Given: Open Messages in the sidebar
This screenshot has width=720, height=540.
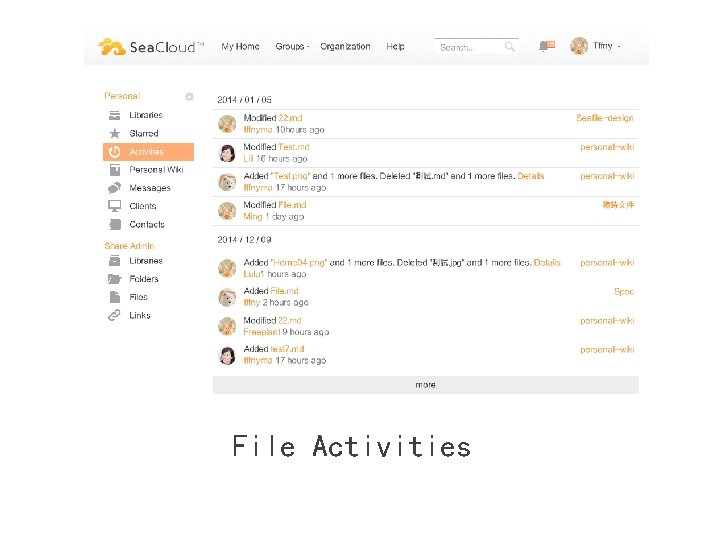Looking at the screenshot, I should coord(148,188).
